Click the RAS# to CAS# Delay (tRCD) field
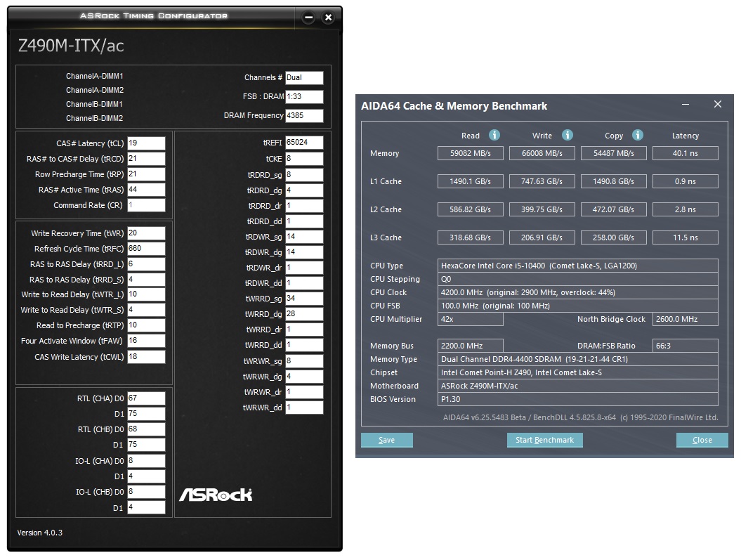Image resolution: width=741 pixels, height=560 pixels. tap(147, 159)
